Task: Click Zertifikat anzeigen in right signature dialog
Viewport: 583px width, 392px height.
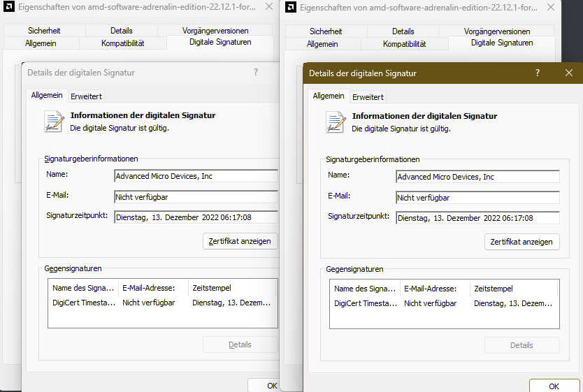Action: tap(521, 242)
